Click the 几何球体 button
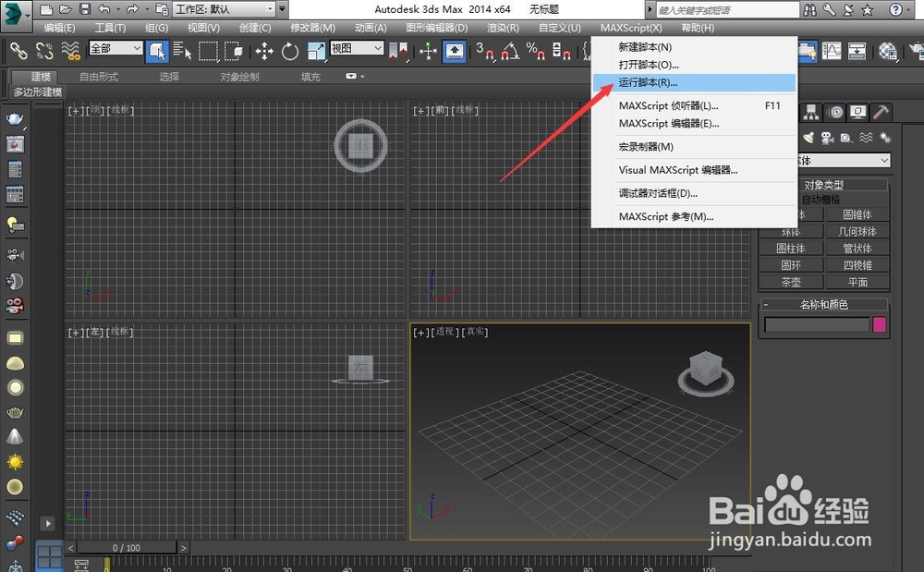 tap(857, 232)
